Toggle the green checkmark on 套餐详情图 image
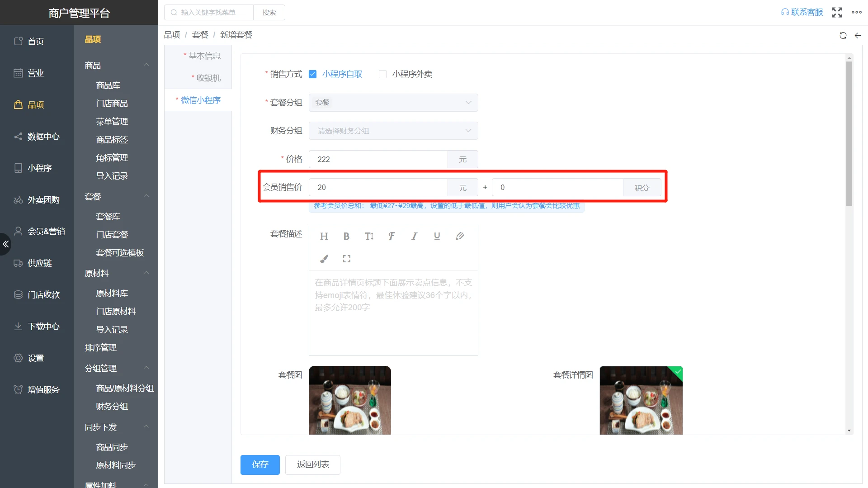The height and width of the screenshot is (488, 868). pyautogui.click(x=677, y=372)
